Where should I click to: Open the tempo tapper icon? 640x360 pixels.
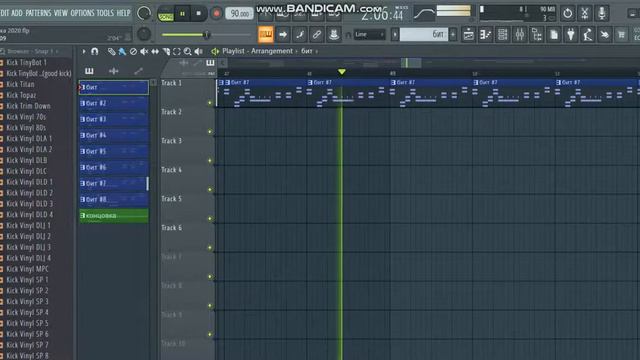(x=588, y=35)
